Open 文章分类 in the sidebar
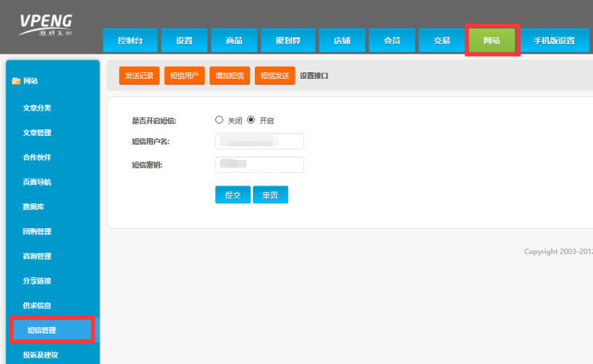Image resolution: width=593 pixels, height=364 pixels. 37,108
